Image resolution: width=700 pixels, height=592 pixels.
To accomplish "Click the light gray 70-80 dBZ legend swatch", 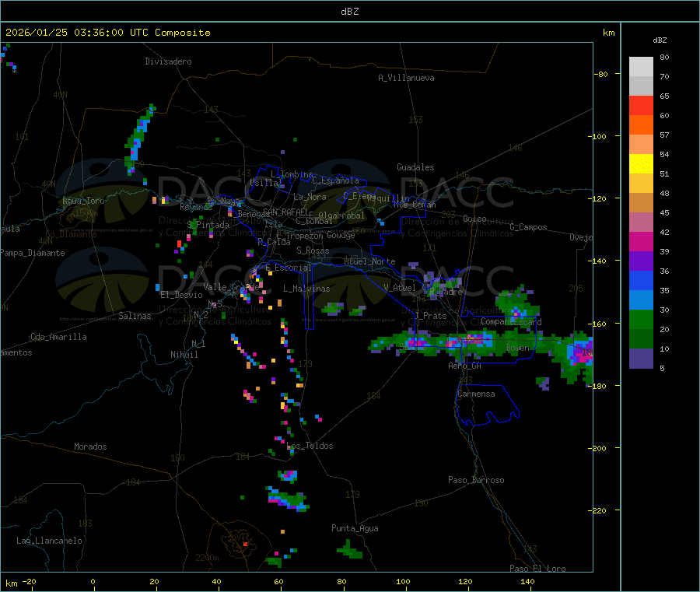I will [x=641, y=67].
